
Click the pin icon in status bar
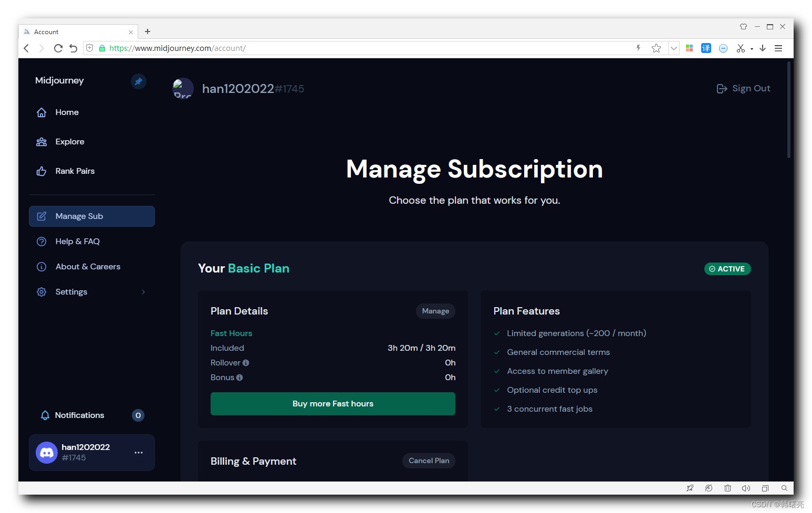coord(690,488)
